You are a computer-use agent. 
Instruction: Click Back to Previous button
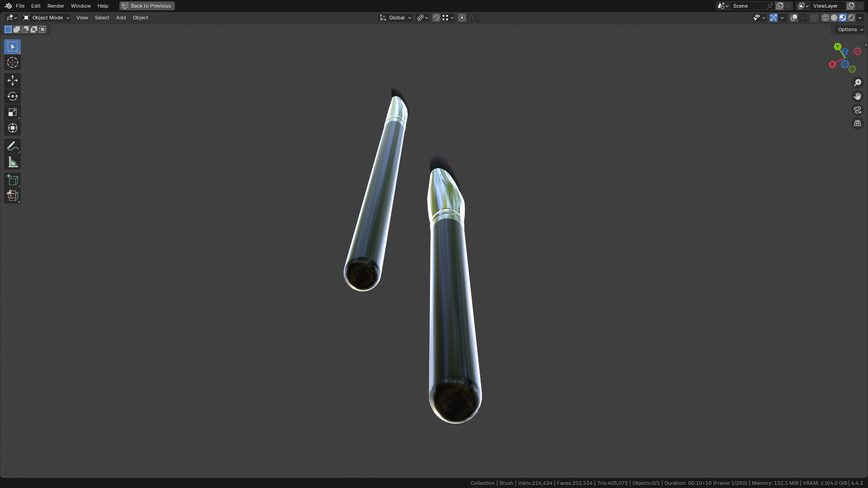point(147,6)
